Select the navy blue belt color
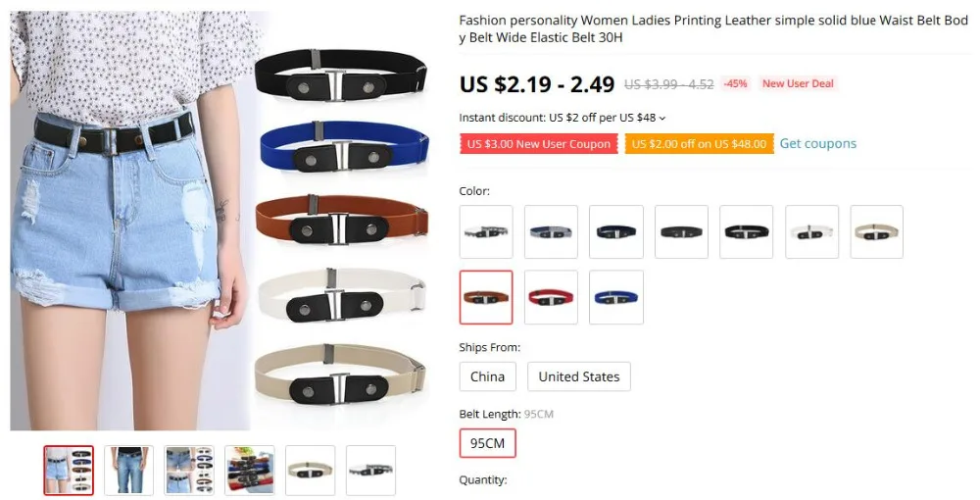This screenshot has height=500, width=980. [615, 231]
